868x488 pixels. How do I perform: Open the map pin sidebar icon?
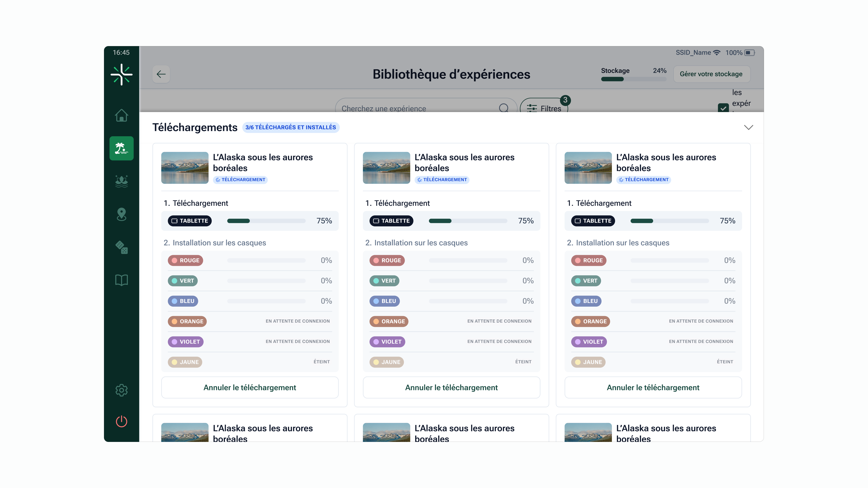click(x=121, y=214)
